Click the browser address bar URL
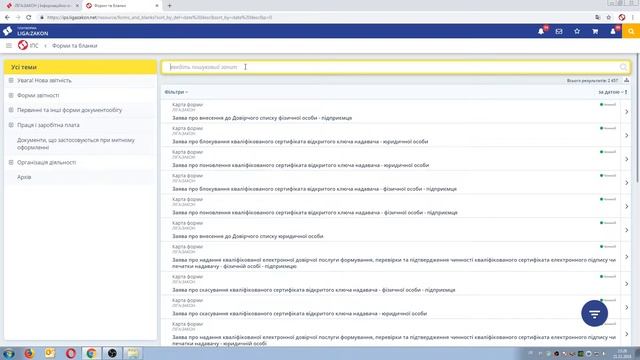Viewport: 640px width, 360px height. point(159,18)
